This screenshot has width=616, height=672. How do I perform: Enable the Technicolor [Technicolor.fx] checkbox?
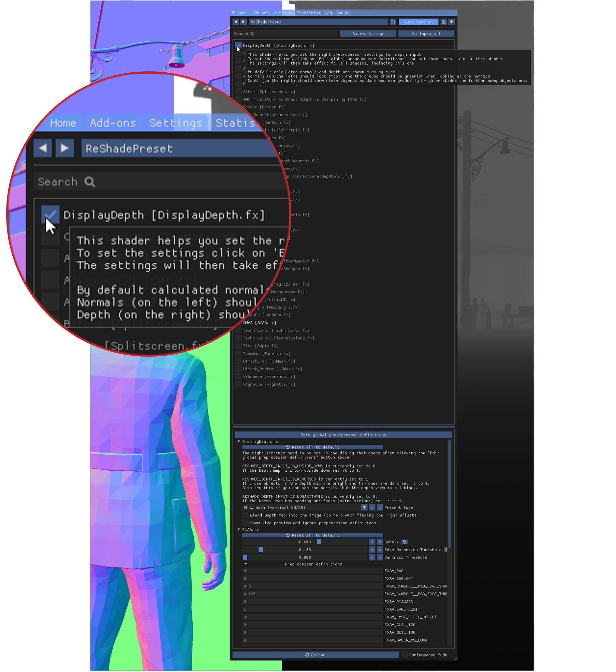pos(238,330)
